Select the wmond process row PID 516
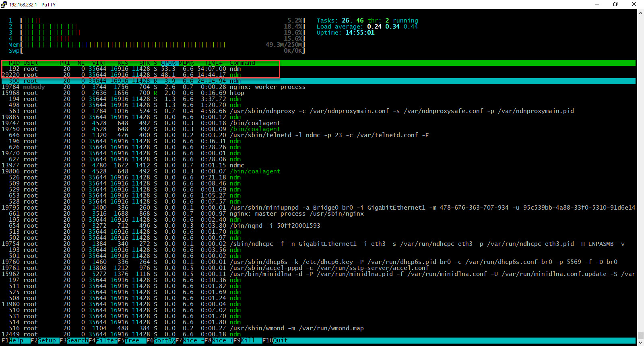Screen dimensions: 644x346 318,328
